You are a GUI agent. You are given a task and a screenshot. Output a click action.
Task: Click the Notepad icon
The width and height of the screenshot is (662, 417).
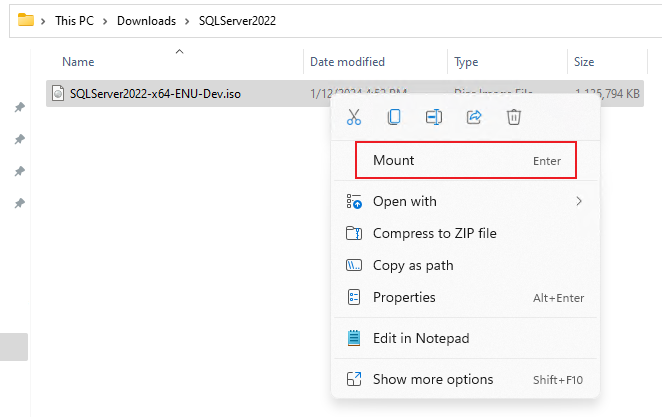pyautogui.click(x=354, y=338)
